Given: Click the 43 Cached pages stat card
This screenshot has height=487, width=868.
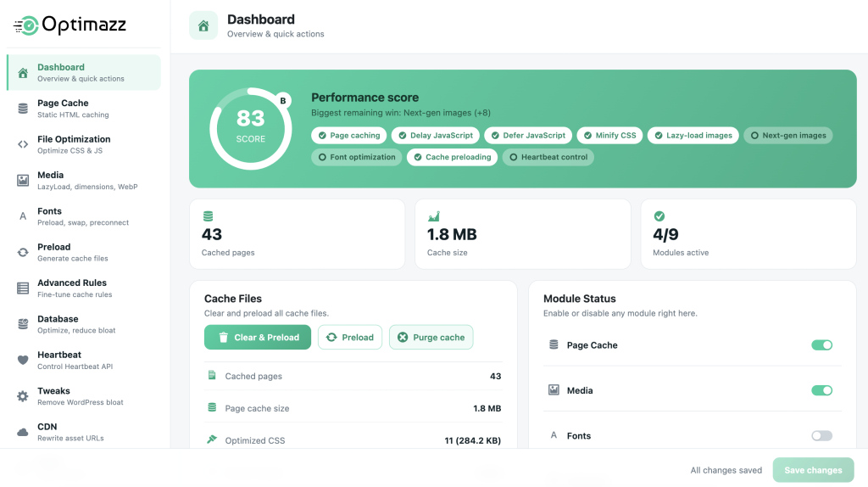Looking at the screenshot, I should pos(298,234).
